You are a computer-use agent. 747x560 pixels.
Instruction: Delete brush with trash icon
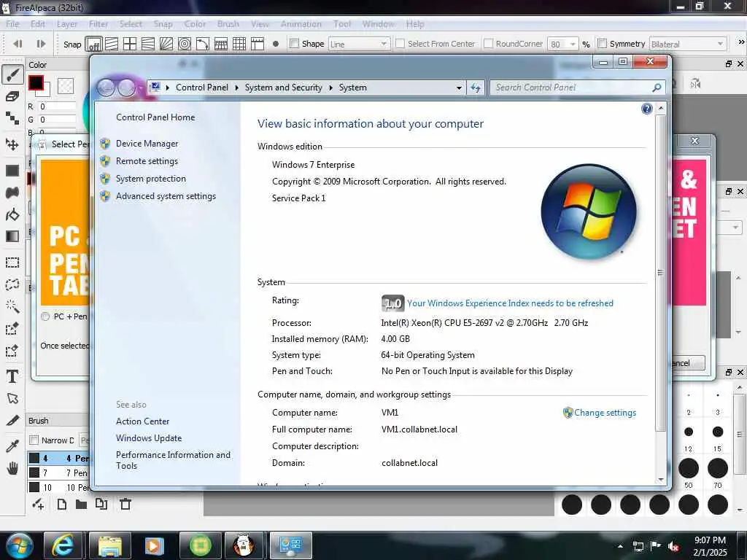(x=125, y=504)
